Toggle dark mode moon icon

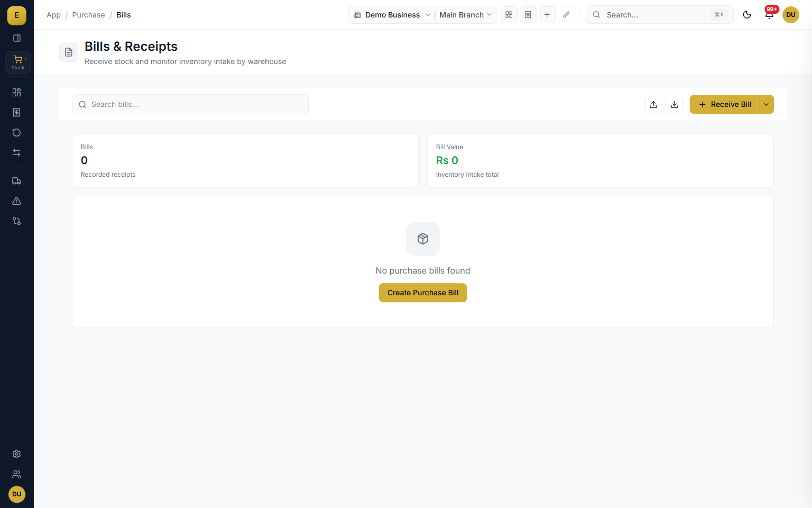tap(747, 15)
